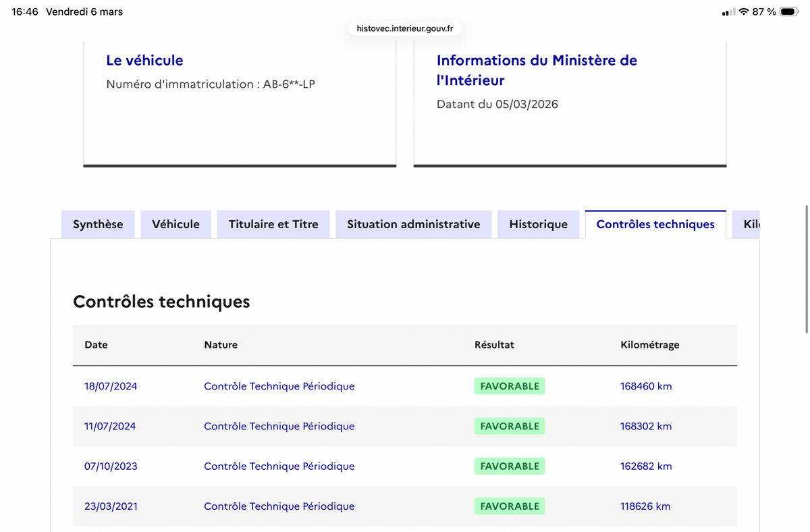
Task: Click the Numéro d'immatriculation AB-6**-LP text
Action: pos(211,84)
